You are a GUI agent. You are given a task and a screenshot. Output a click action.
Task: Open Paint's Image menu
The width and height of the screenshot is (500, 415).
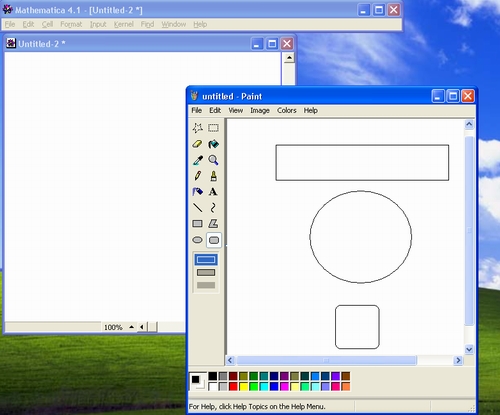pos(260,110)
